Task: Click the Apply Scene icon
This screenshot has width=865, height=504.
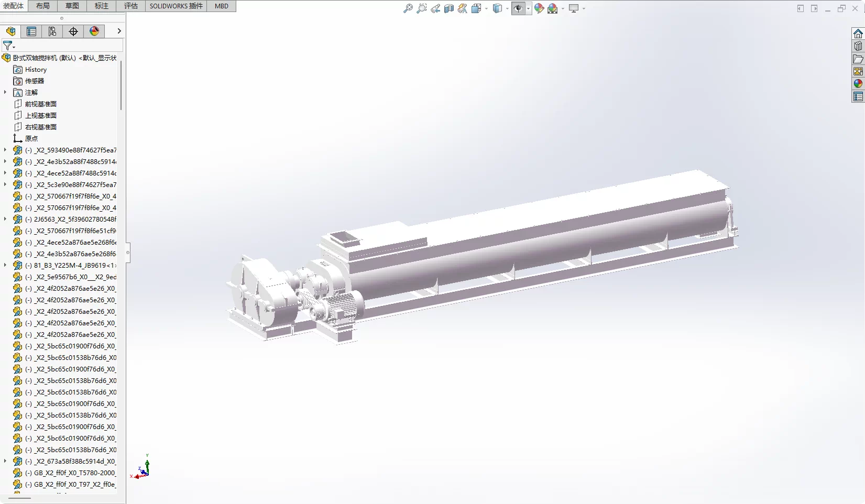Action: click(x=553, y=8)
